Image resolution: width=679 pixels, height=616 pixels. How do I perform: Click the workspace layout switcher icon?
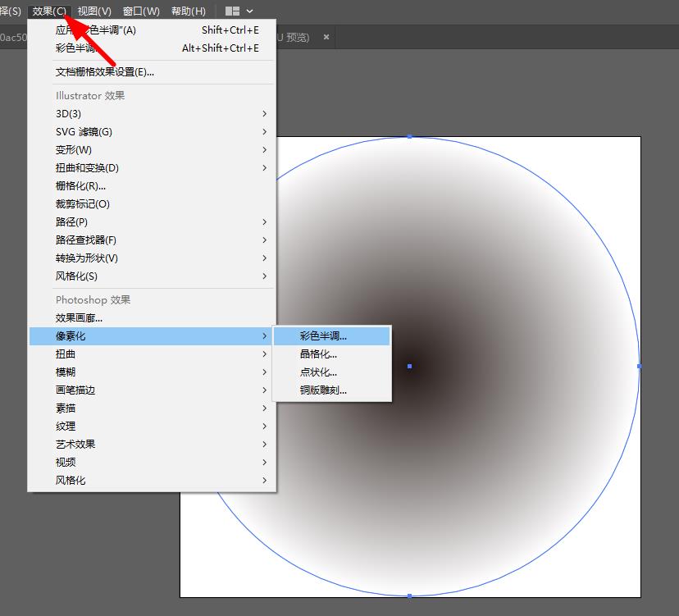click(x=233, y=11)
